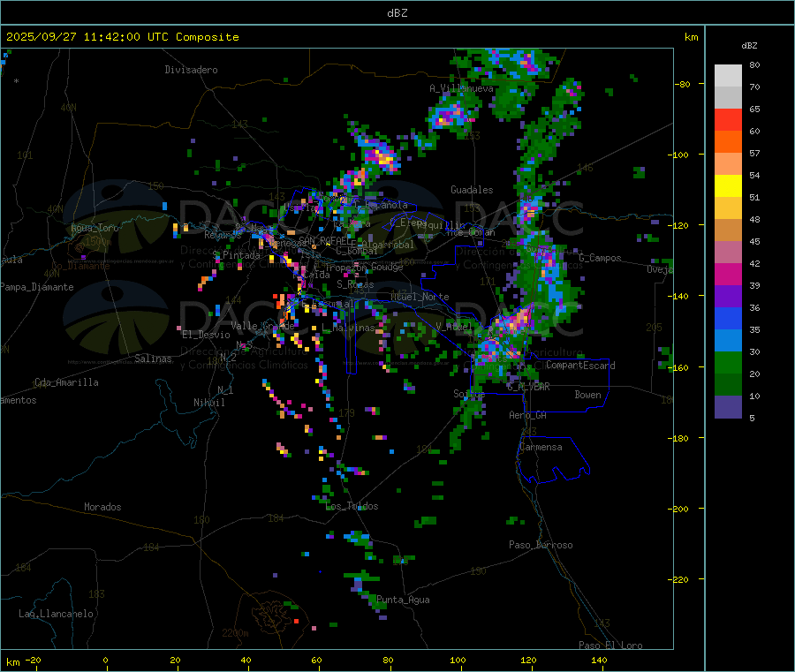
Task: Click the Valle_Grande map label
Action: pos(263,326)
